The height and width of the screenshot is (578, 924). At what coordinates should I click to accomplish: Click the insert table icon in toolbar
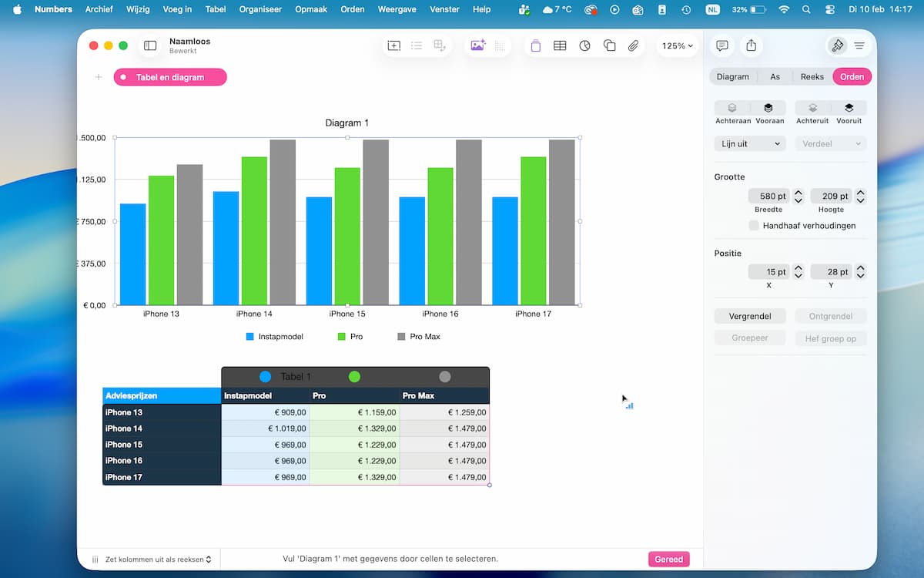click(560, 46)
